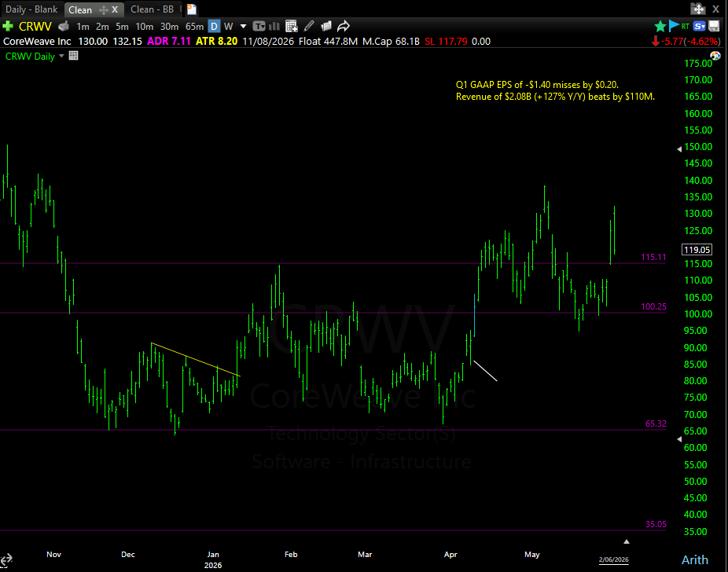Toggle the Arith scaling mode label
728x572 pixels.
[694, 559]
